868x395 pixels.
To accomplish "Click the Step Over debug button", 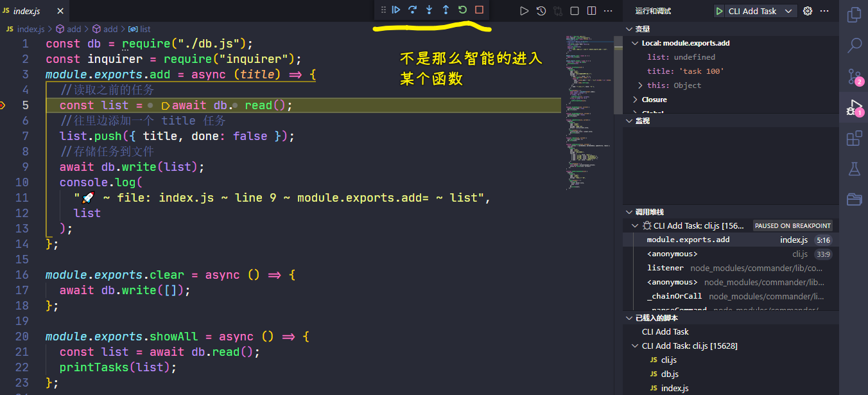I will (413, 10).
